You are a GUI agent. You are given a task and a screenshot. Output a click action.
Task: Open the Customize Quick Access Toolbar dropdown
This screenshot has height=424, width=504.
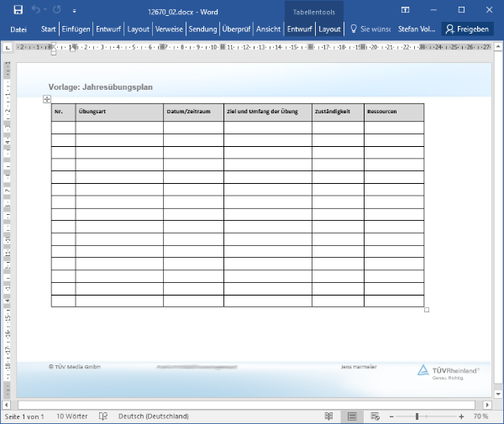click(73, 11)
